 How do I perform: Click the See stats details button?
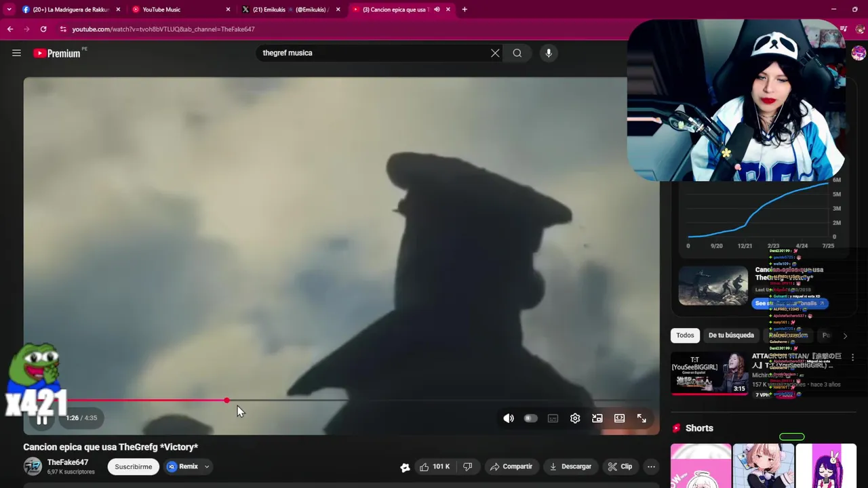pos(790,303)
